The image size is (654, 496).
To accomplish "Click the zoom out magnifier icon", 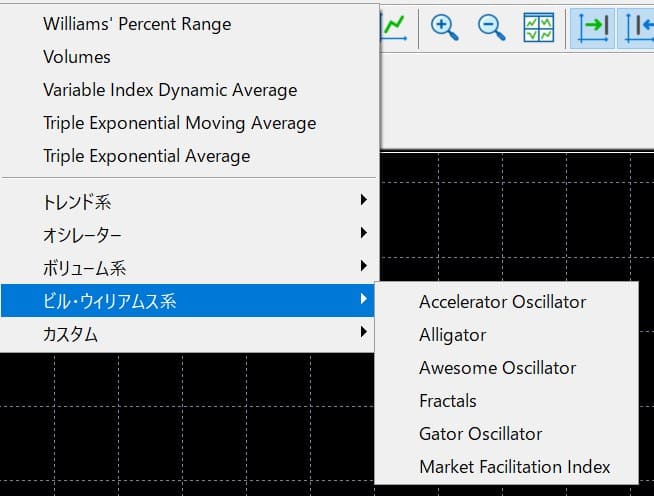I will [491, 28].
